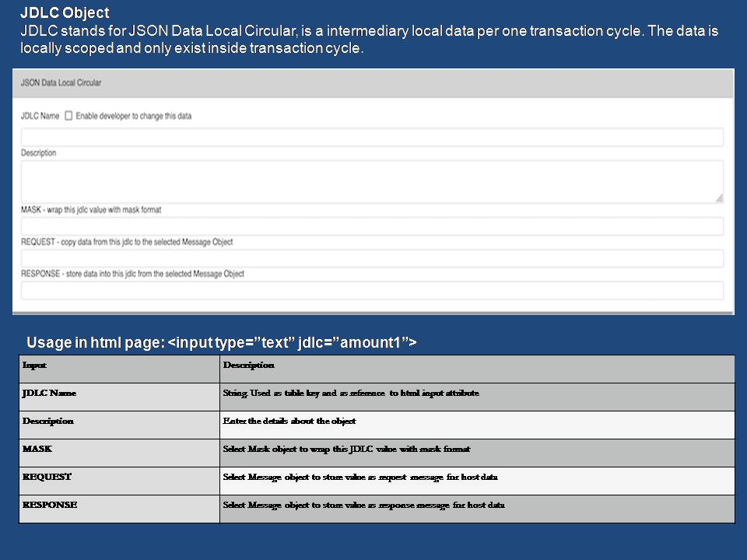This screenshot has height=560, width=747.
Task: Click the 'RESPONSE - store data' form label
Action: pos(132,274)
